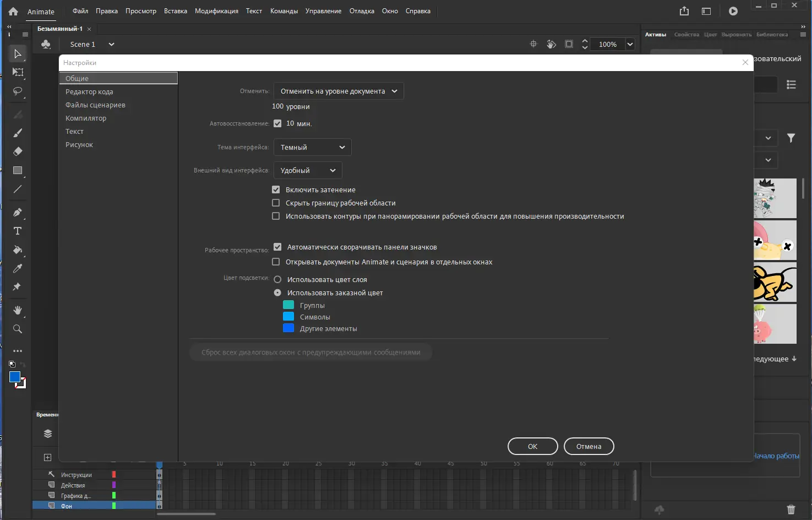Screen dimensions: 812x520
Task: Select the Eraser tool
Action: coord(18,151)
